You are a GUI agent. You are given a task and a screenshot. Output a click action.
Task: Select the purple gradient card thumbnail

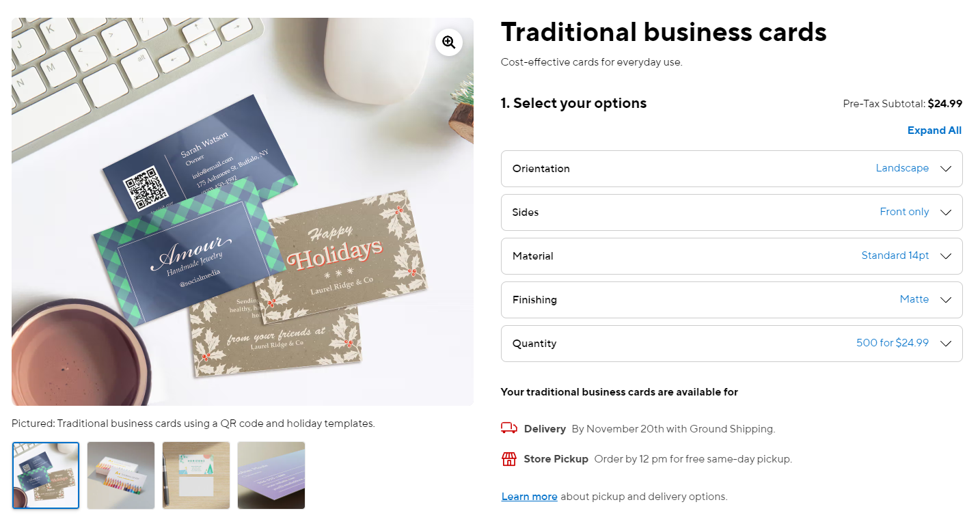click(x=271, y=475)
